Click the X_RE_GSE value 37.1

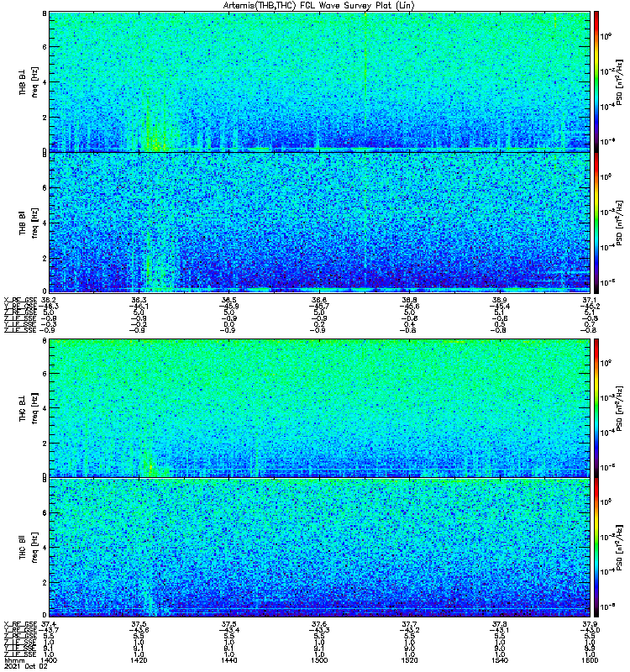pos(590,300)
